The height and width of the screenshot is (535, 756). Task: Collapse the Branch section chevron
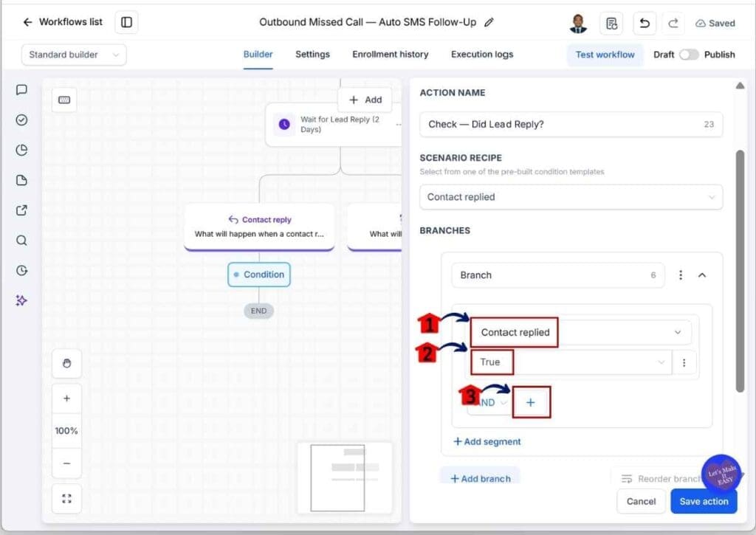pos(702,275)
